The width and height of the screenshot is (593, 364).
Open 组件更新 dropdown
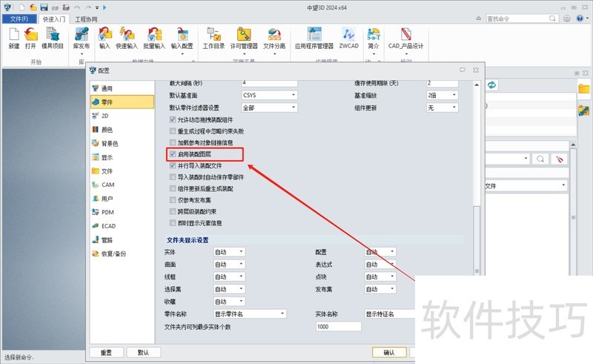coord(443,107)
